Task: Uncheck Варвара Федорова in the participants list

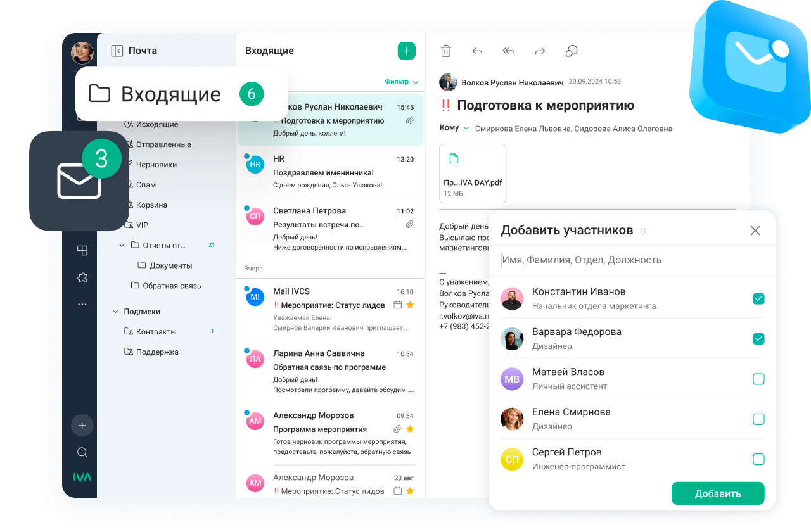Action: click(758, 339)
